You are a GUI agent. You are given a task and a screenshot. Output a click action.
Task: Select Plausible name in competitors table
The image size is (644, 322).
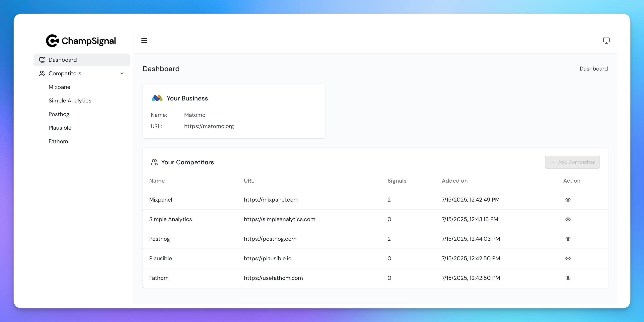pyautogui.click(x=160, y=258)
